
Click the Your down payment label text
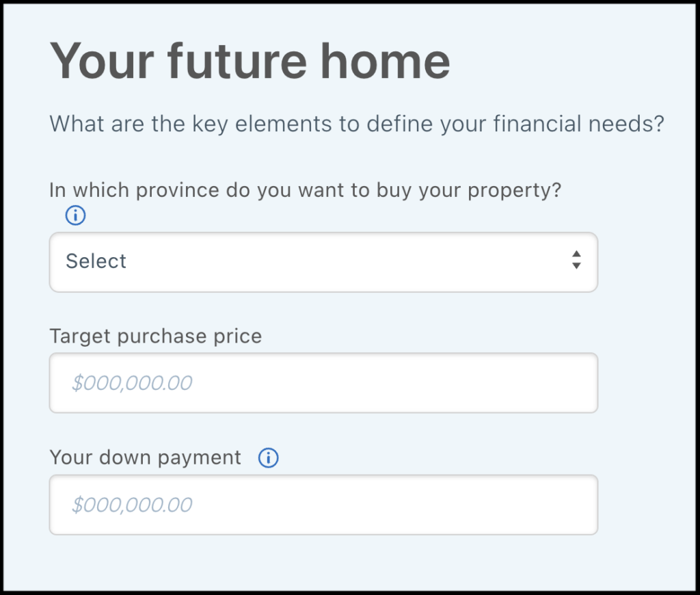coord(146,458)
